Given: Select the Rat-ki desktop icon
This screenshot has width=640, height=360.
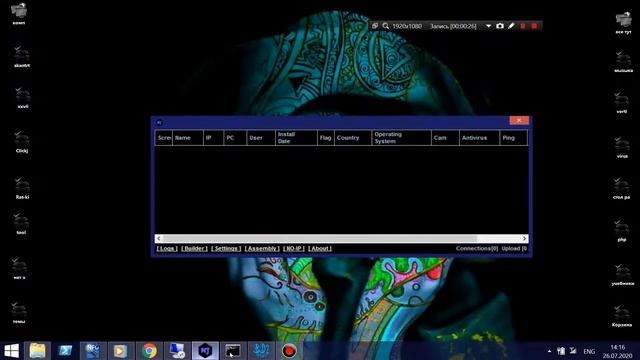Looking at the screenshot, I should coord(22,188).
